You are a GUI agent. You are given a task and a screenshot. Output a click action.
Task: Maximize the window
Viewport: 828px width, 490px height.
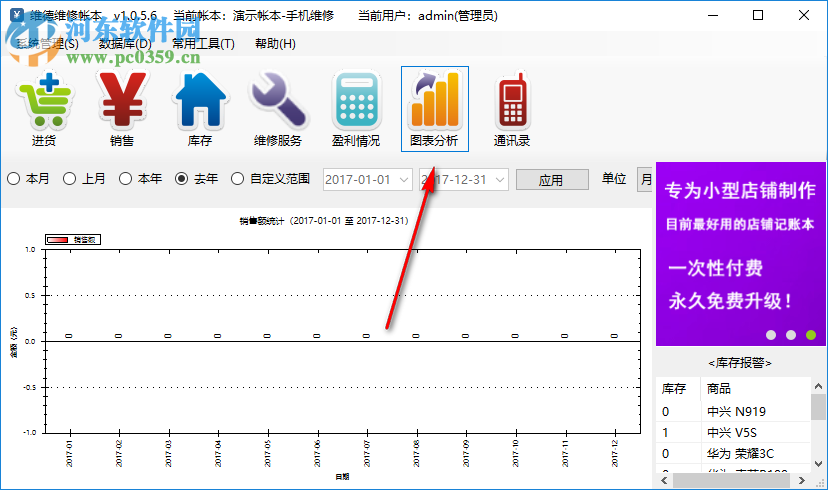pos(758,15)
